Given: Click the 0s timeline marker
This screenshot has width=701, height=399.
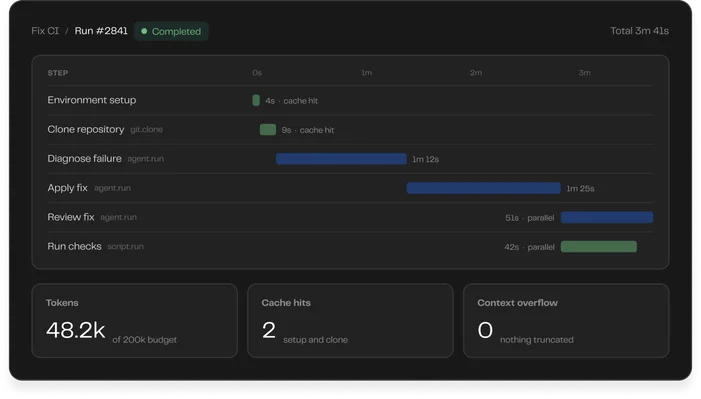Looking at the screenshot, I should pos(257,73).
